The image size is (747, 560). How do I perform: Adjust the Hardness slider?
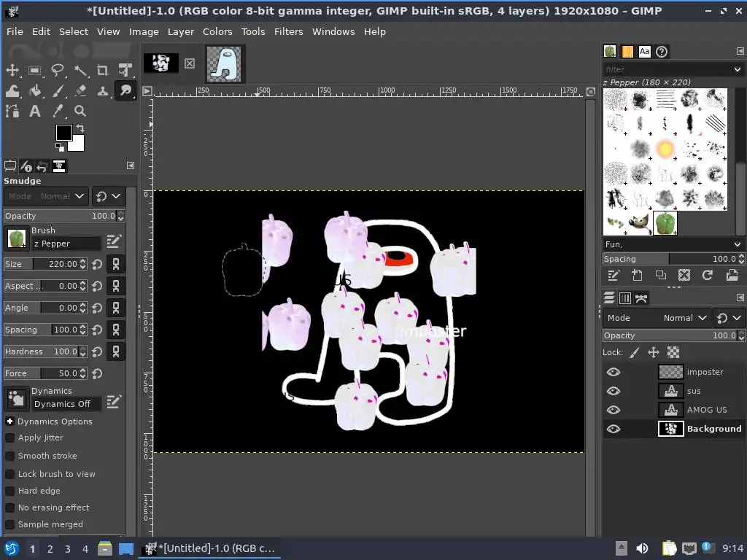pyautogui.click(x=41, y=351)
